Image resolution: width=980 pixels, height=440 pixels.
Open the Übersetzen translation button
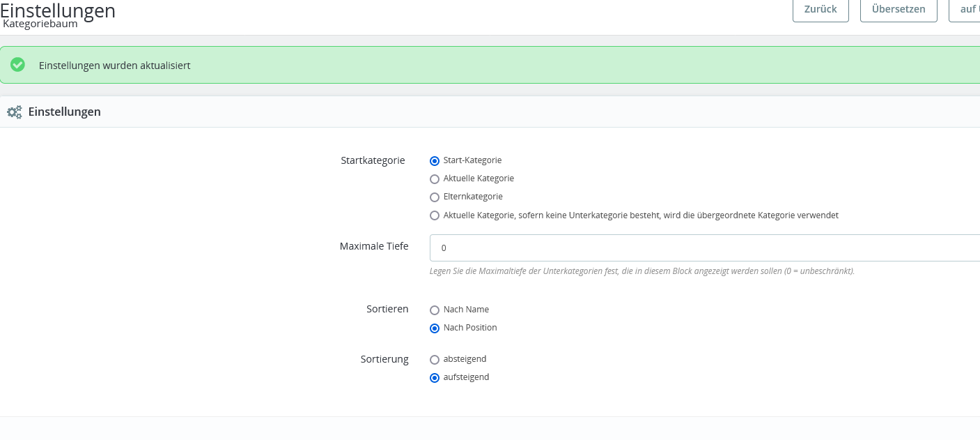click(899, 10)
